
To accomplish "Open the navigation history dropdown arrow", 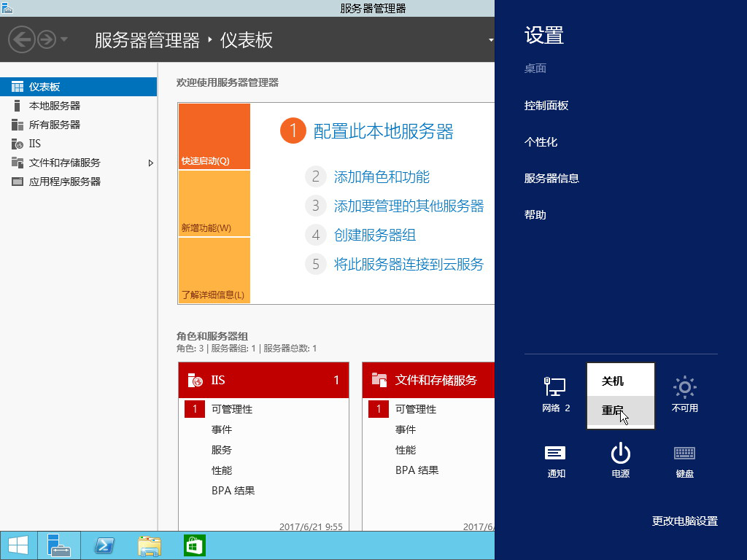I will [64, 39].
